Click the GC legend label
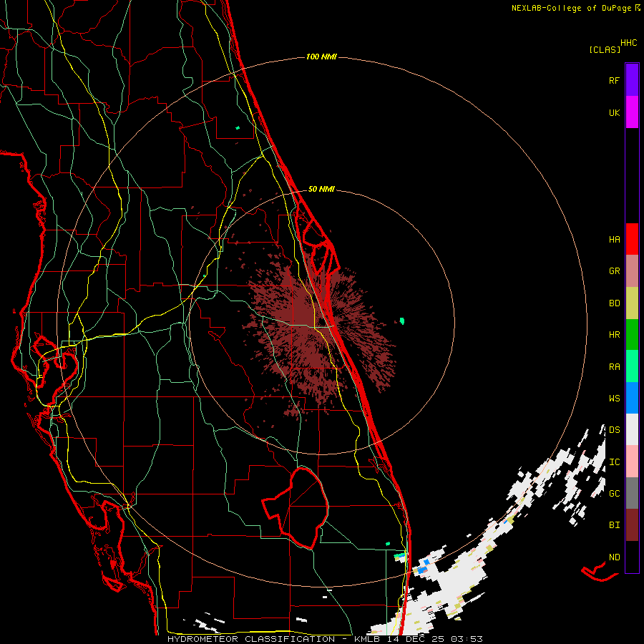The image size is (644, 644). 614,494
